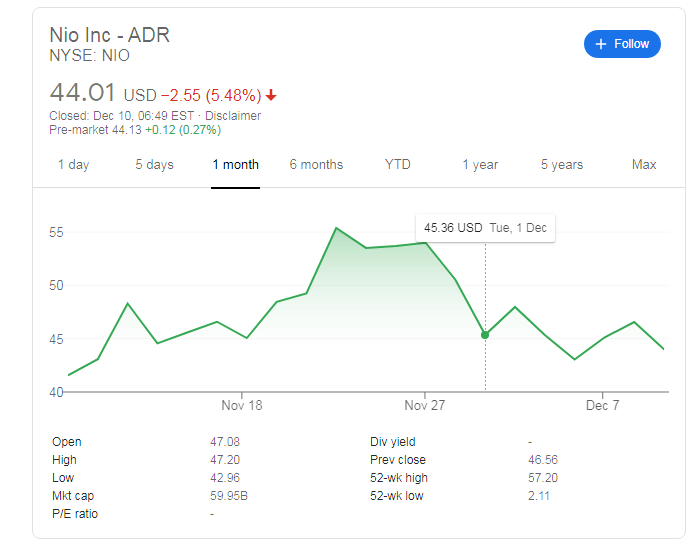The image size is (694, 548).
Task: Select the Max range tab
Action: (x=644, y=165)
